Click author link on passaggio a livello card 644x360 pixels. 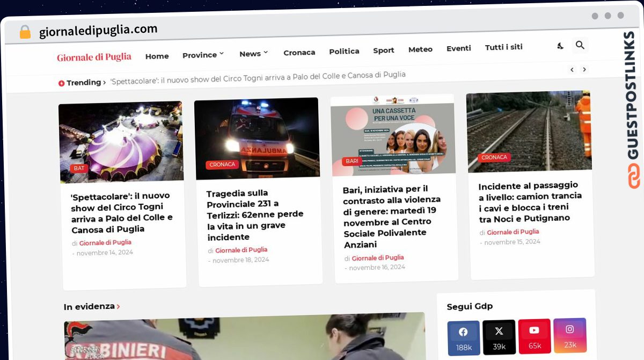[x=513, y=232]
